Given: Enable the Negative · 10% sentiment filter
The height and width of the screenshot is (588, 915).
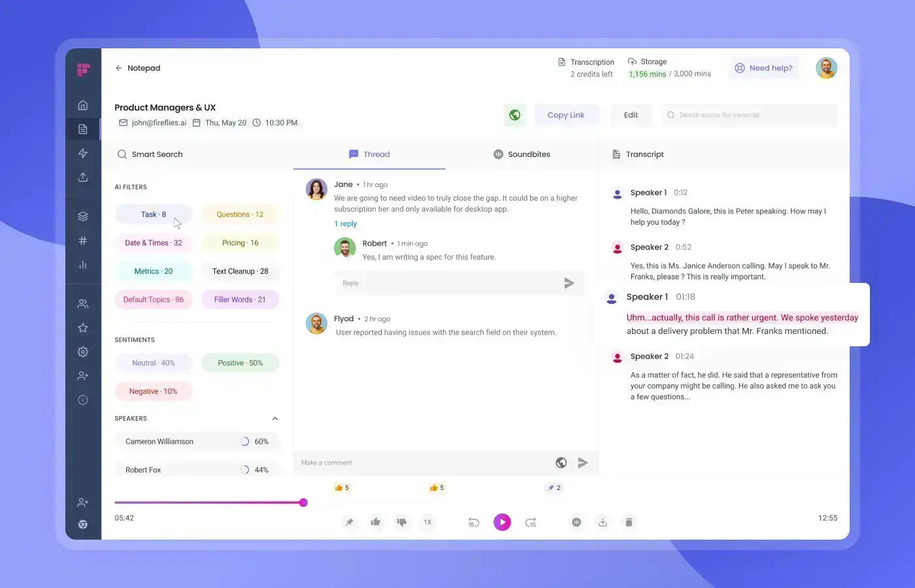Looking at the screenshot, I should [x=153, y=391].
